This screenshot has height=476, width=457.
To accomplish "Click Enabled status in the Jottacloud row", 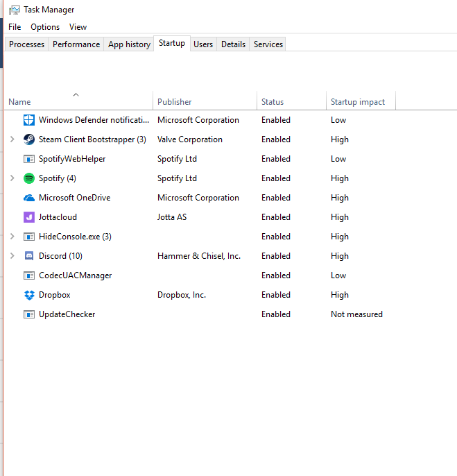I will 276,217.
